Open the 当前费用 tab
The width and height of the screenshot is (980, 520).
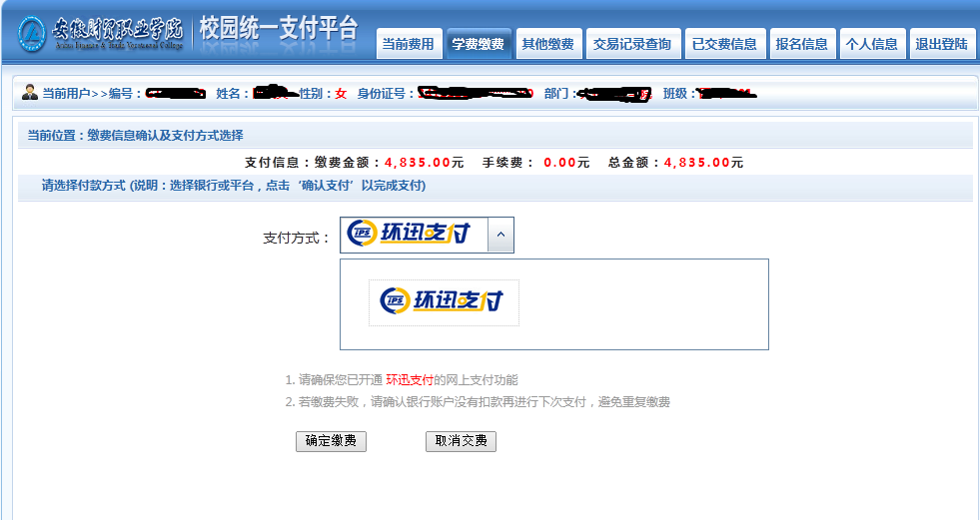click(409, 44)
